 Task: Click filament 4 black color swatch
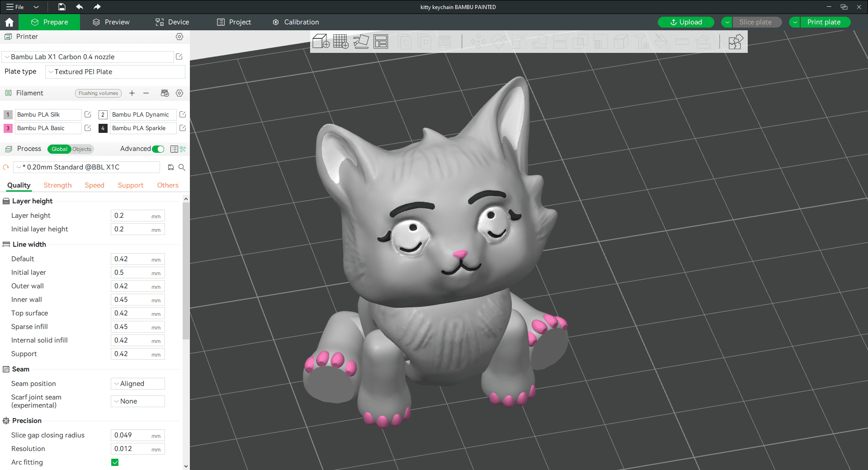[x=103, y=128]
